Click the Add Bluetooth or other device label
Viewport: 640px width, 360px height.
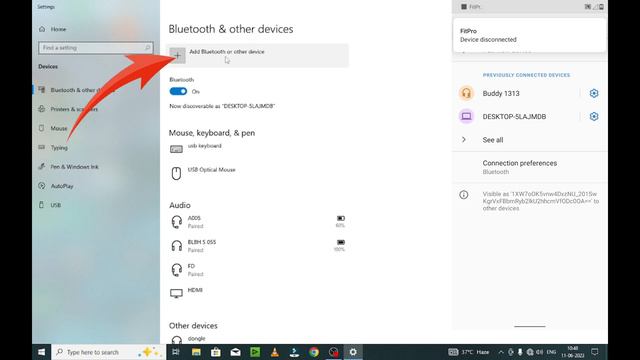click(x=227, y=52)
